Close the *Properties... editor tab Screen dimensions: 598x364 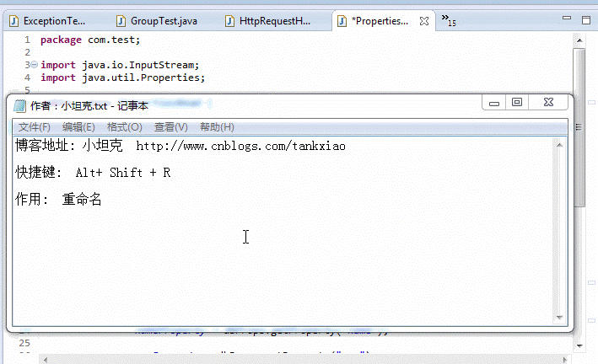point(424,21)
